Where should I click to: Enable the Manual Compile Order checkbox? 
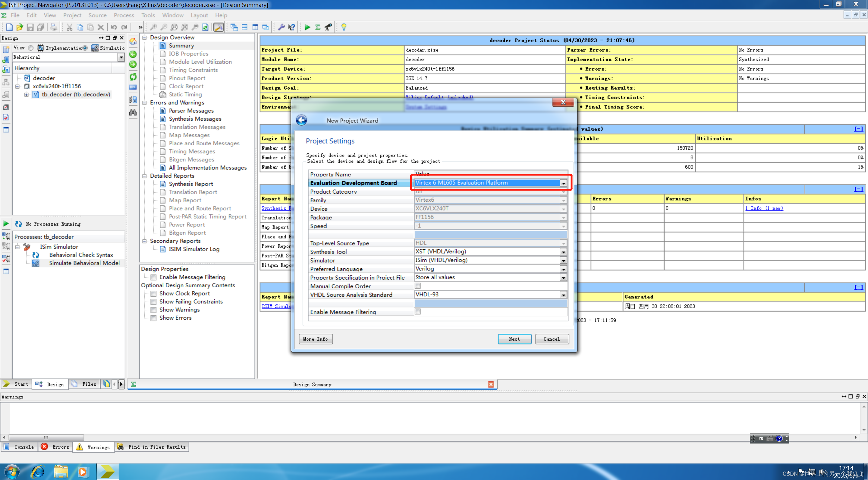tap(417, 286)
